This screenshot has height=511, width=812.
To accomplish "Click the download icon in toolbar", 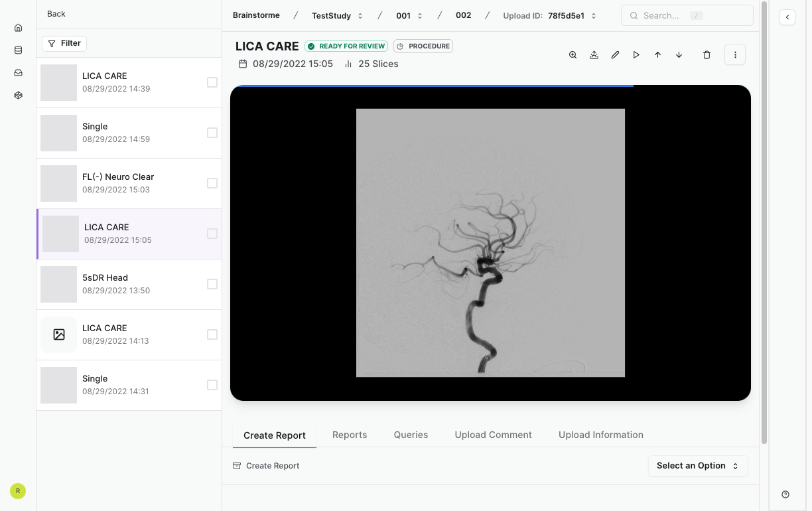I will (x=594, y=55).
